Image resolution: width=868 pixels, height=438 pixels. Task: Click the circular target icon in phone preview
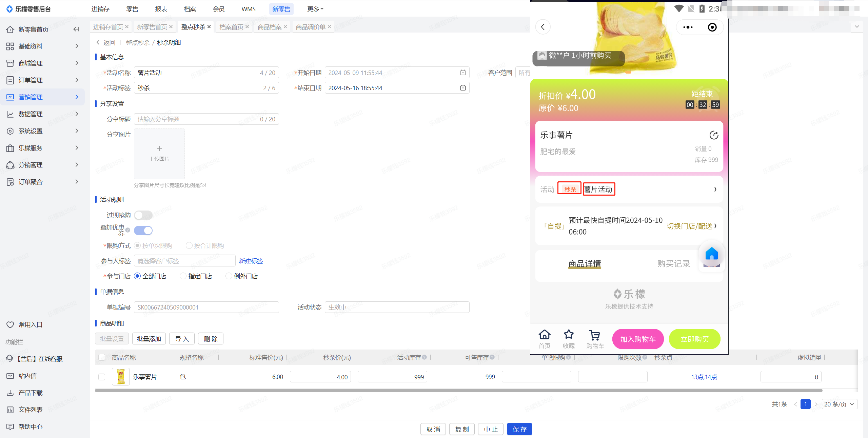pyautogui.click(x=712, y=27)
